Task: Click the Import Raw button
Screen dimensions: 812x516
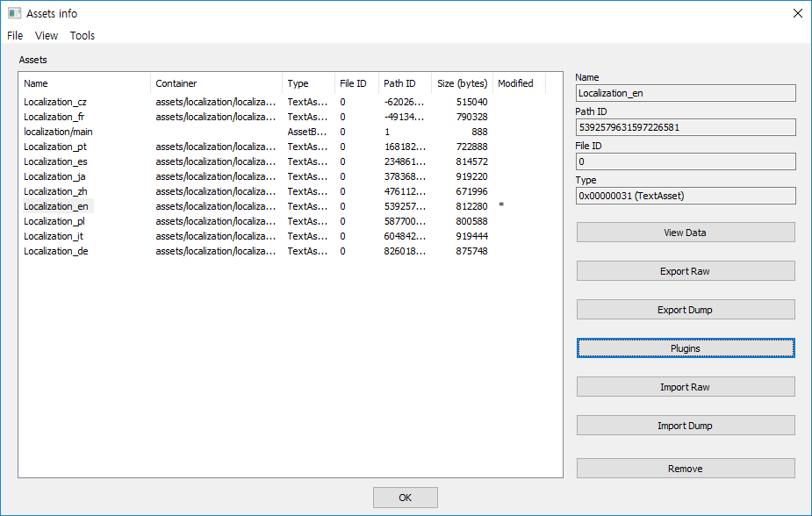Action: click(x=685, y=386)
